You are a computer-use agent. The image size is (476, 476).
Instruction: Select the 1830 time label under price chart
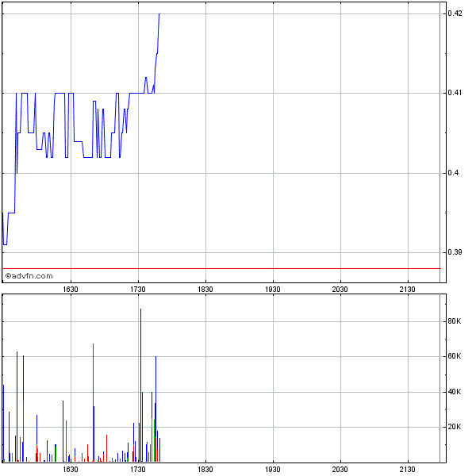[x=205, y=290]
